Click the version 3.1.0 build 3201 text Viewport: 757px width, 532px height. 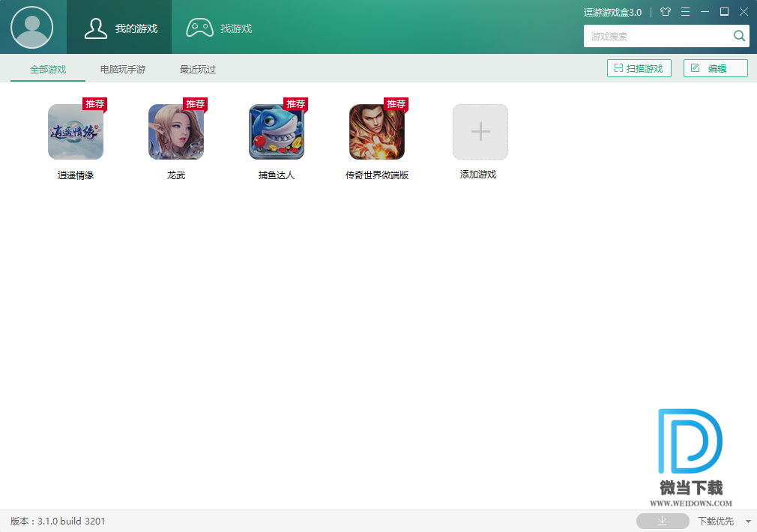coord(58,522)
